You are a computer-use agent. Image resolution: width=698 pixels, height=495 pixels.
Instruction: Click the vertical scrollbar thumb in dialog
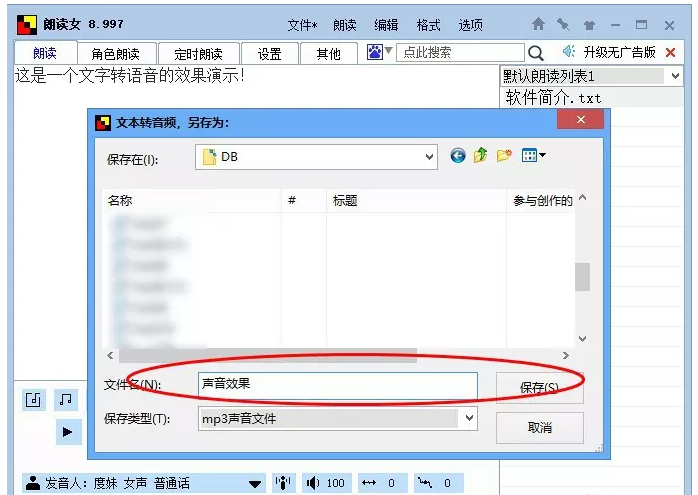click(x=582, y=276)
